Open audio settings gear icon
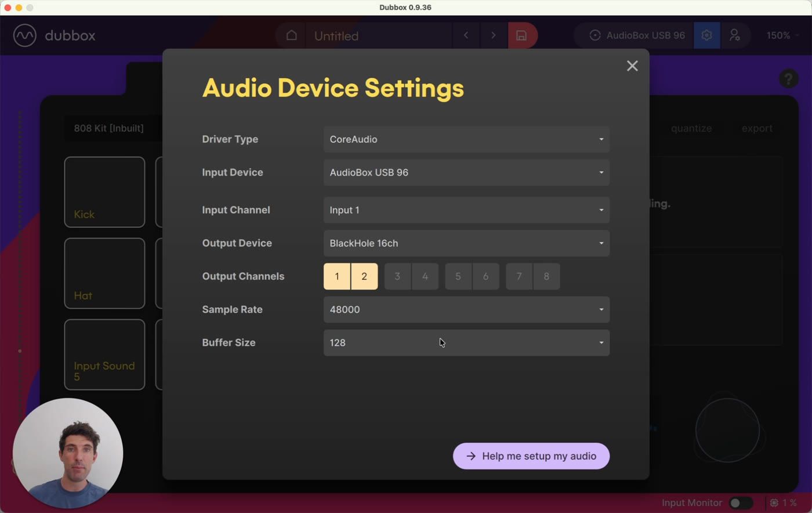This screenshot has width=812, height=513. click(x=706, y=35)
